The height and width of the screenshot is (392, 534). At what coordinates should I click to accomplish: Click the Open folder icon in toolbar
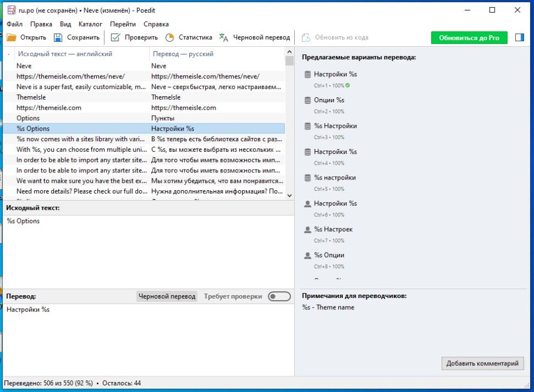(x=11, y=38)
